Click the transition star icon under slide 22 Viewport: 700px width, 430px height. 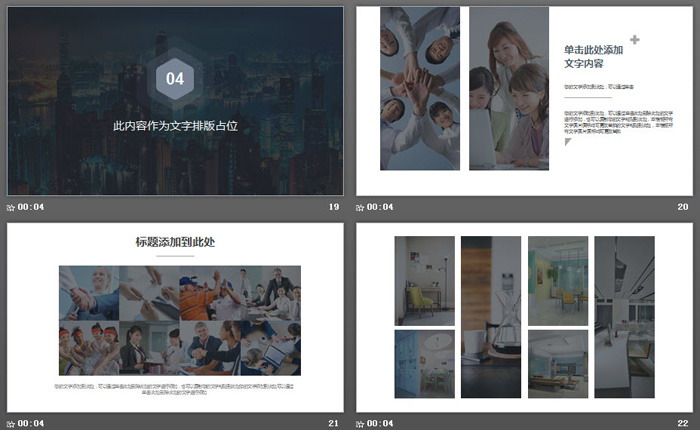point(360,423)
